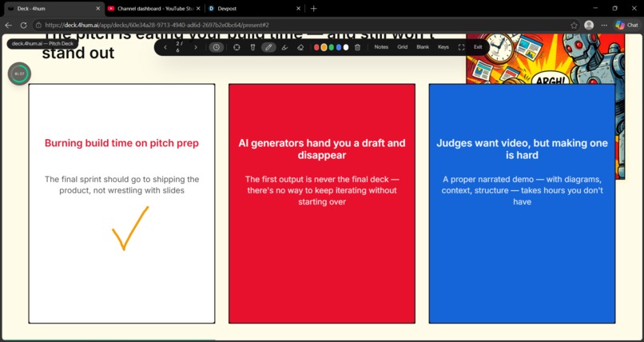Close the YouTube Studio tab
Viewport: 644px width, 342px height.
pos(198,8)
